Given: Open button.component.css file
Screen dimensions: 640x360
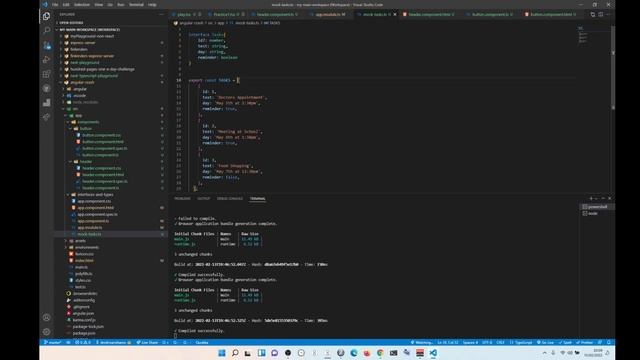Looking at the screenshot, I should pyautogui.click(x=101, y=135).
